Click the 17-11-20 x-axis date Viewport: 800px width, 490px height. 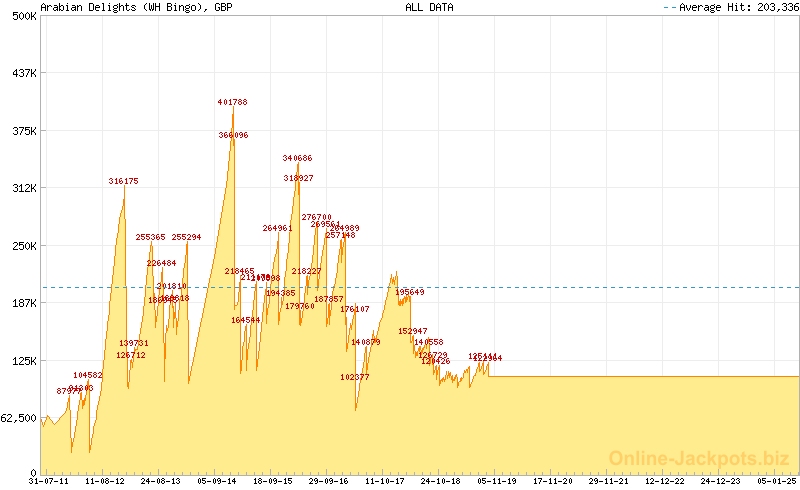[x=553, y=481]
